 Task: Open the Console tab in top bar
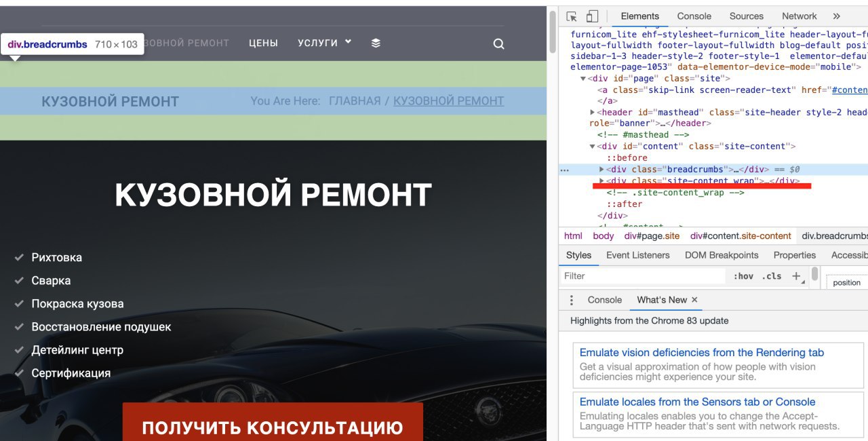694,16
